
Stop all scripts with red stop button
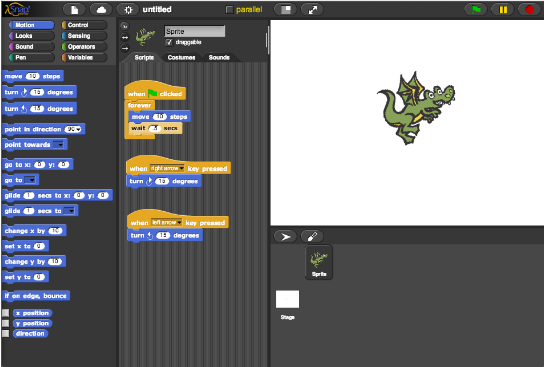pos(529,9)
